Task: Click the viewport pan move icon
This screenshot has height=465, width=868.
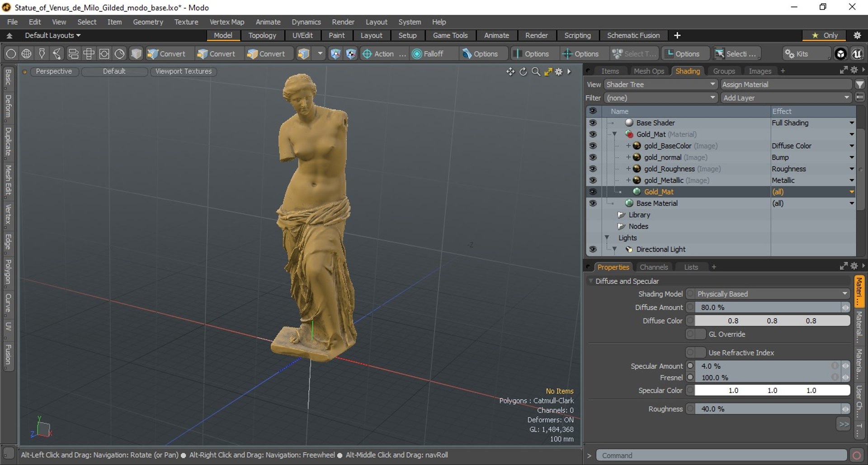Action: pos(510,71)
